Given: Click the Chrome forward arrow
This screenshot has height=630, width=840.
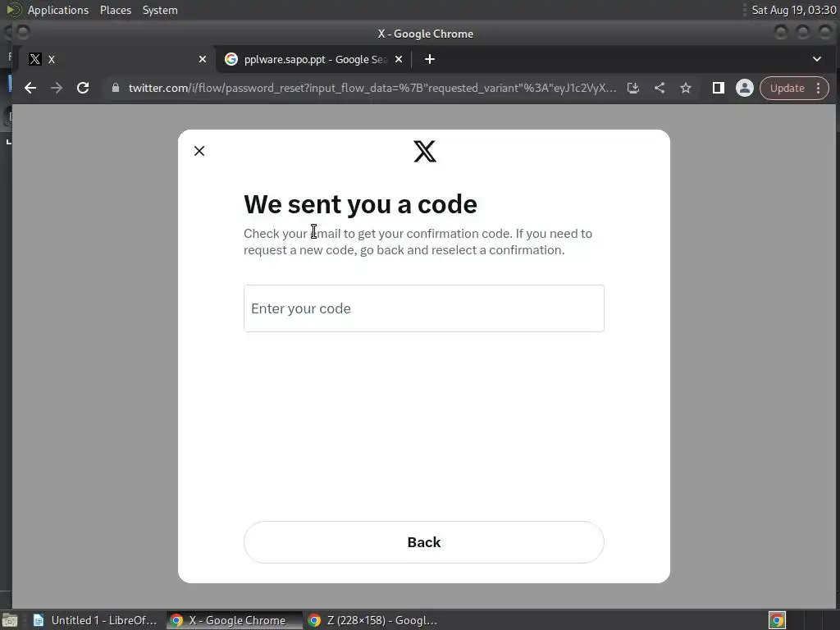Looking at the screenshot, I should [57, 89].
